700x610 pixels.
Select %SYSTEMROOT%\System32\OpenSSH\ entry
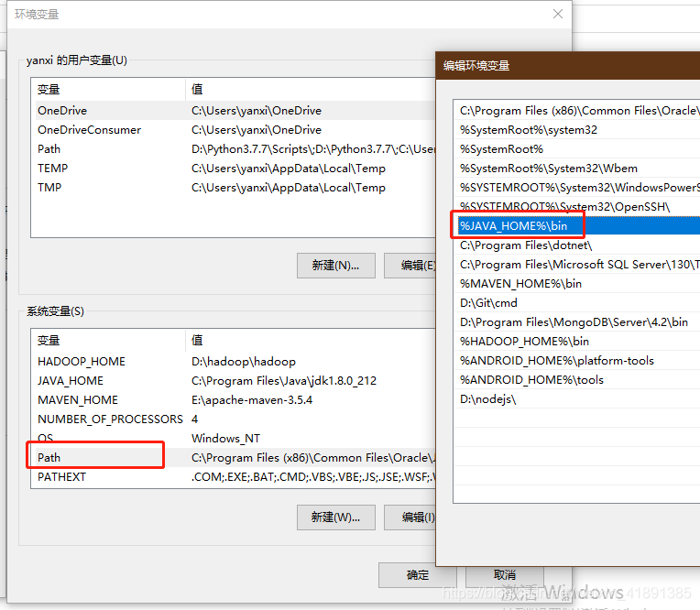point(577,207)
